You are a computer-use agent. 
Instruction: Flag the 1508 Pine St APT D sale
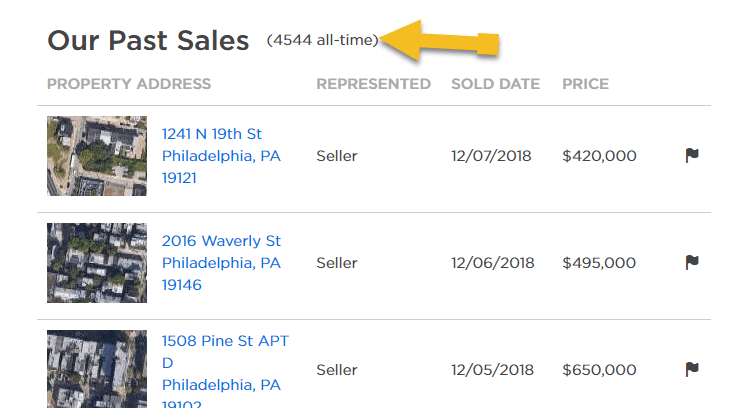point(692,369)
